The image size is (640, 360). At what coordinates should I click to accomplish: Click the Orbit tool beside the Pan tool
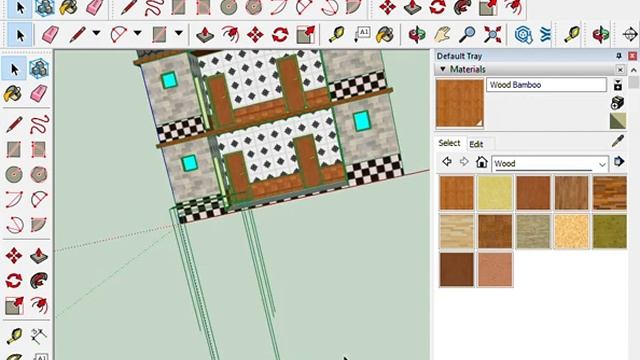click(x=417, y=34)
